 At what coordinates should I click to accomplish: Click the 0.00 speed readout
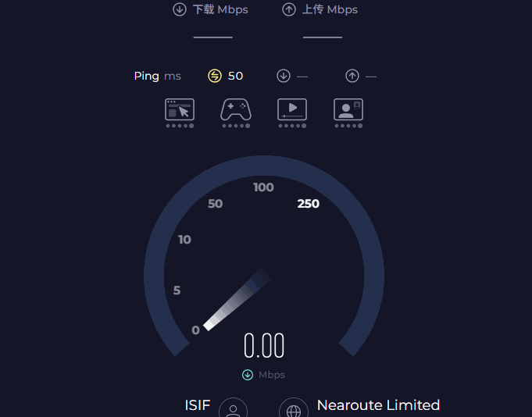tap(264, 346)
